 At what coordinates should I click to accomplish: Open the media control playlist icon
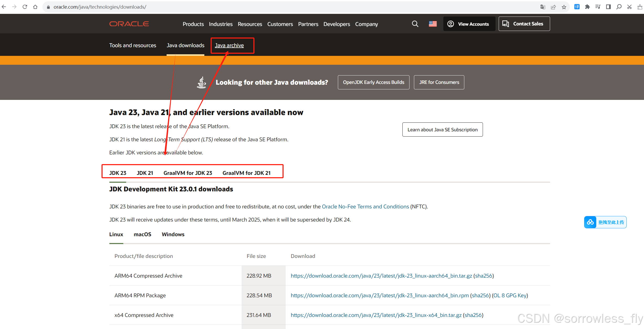tap(598, 7)
